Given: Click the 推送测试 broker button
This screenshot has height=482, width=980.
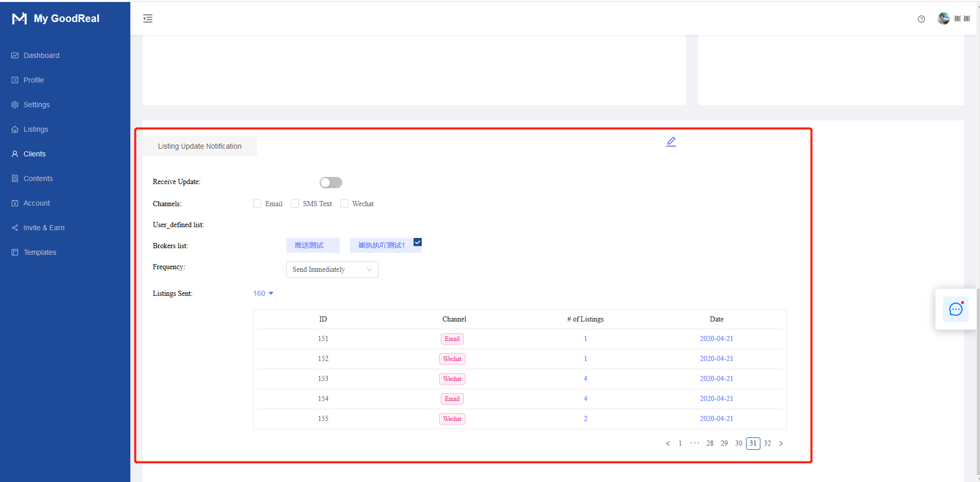Looking at the screenshot, I should pos(312,245).
